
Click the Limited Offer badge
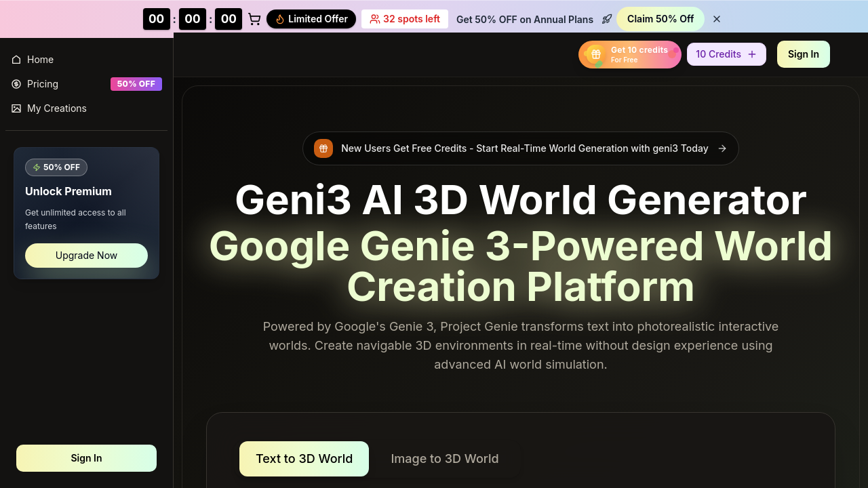coord(311,19)
